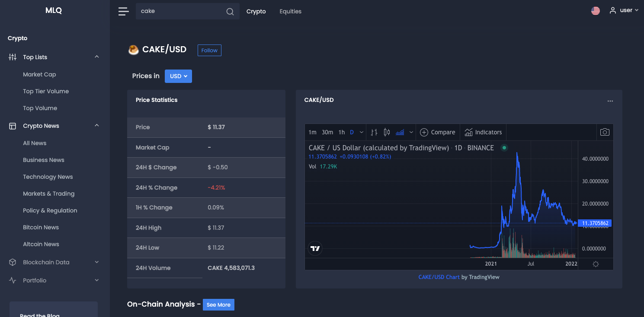This screenshot has height=317, width=644.
Task: Open Policy & Regulation in sidebar
Action: pyautogui.click(x=50, y=210)
